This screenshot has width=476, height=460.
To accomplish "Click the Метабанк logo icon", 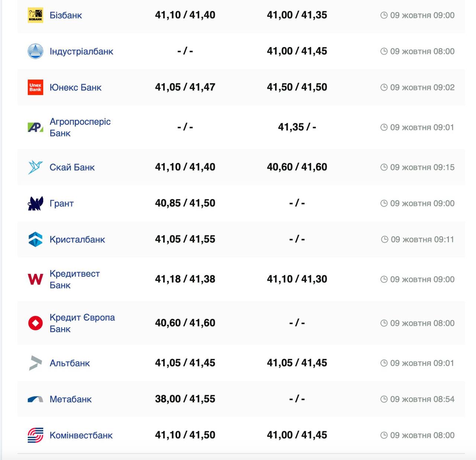I will click(35, 399).
